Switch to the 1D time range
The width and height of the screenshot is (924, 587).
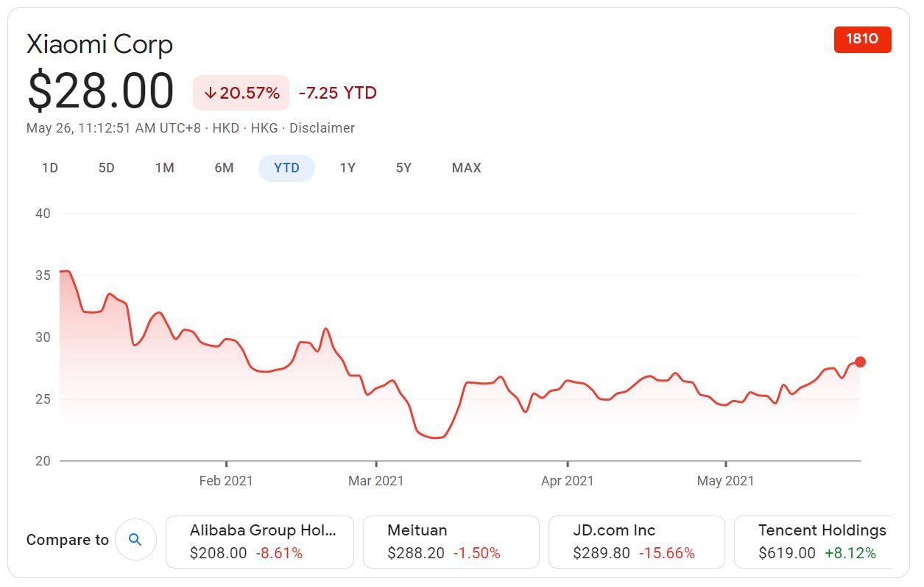tap(50, 168)
